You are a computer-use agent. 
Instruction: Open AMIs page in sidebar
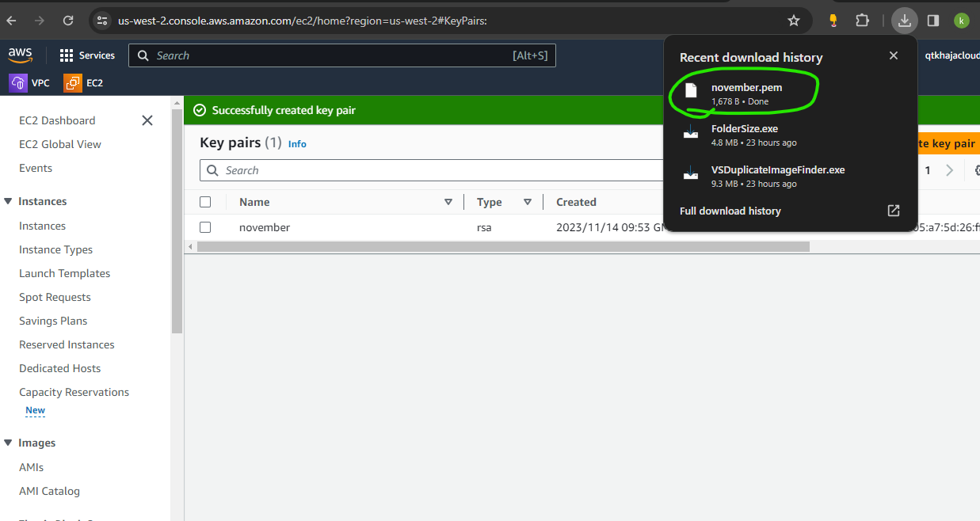[x=31, y=467]
